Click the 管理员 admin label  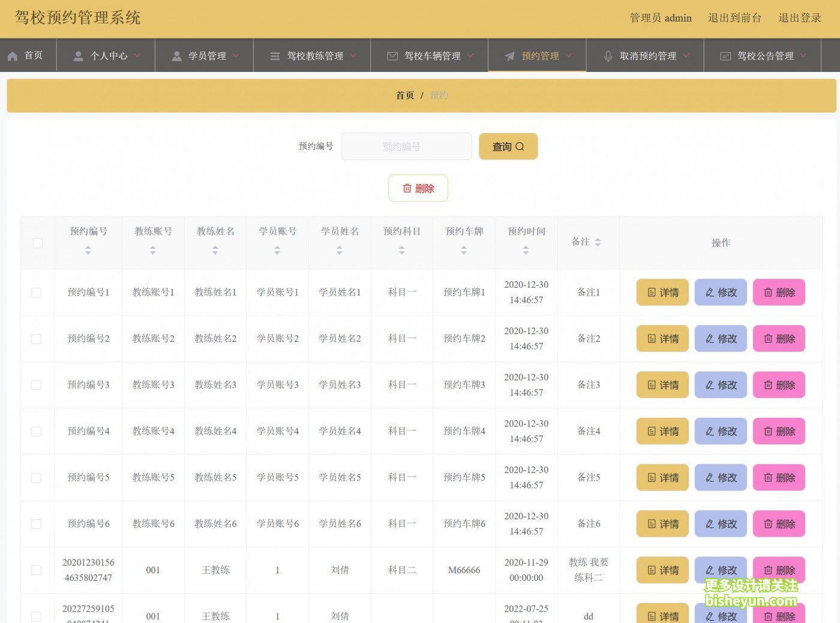[661, 18]
